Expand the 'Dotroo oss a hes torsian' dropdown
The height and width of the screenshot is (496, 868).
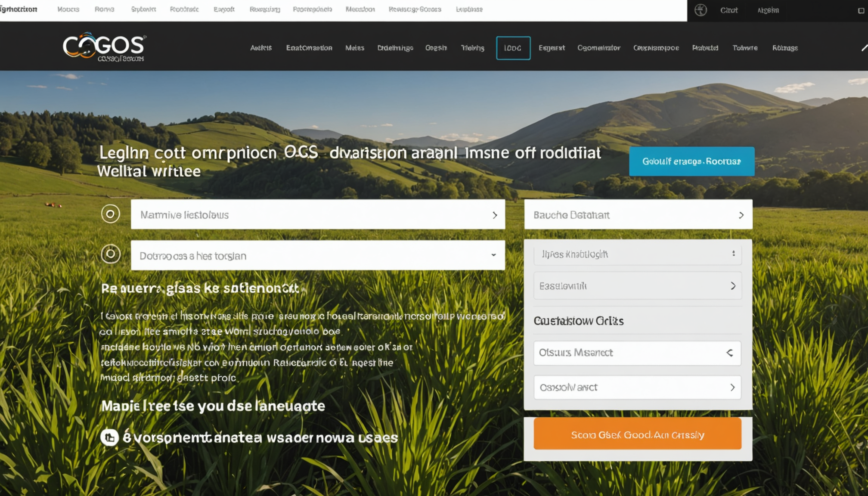(318, 255)
